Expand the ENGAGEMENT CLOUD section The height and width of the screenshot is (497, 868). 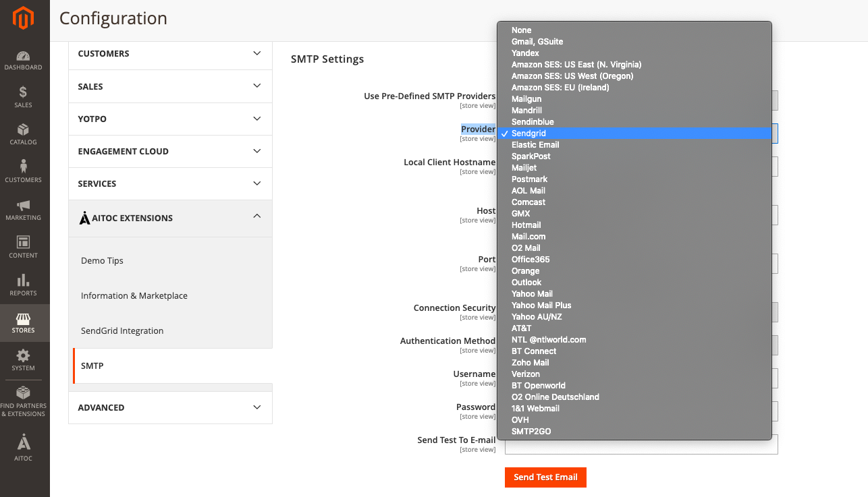[x=170, y=151]
